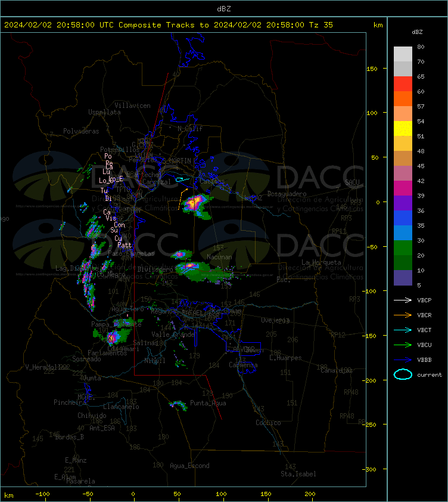Click the storm cell west of Nacunan
The height and width of the screenshot is (502, 448).
click(x=181, y=255)
